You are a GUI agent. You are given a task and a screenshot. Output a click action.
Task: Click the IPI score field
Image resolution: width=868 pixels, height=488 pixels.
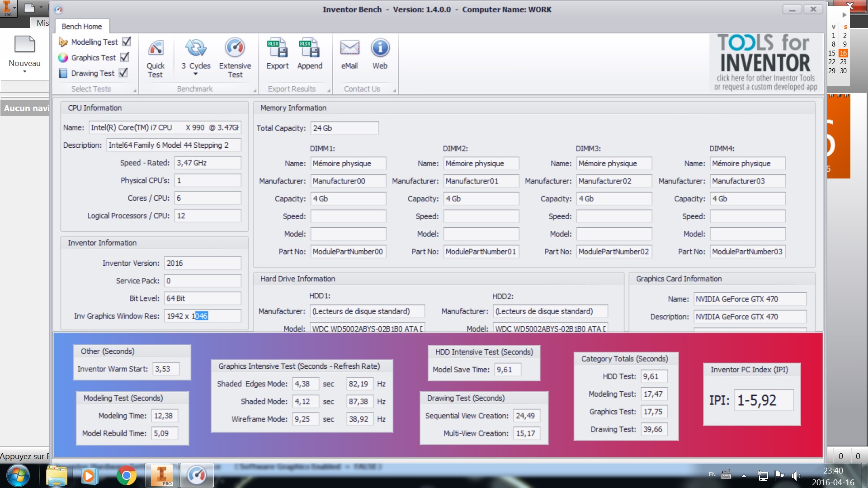[764, 400]
